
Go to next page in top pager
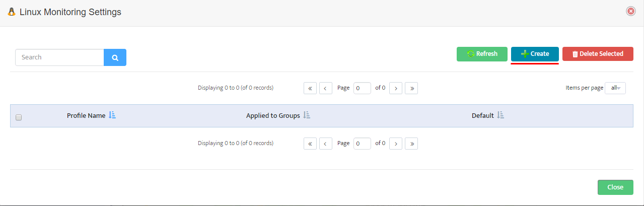[x=396, y=88]
